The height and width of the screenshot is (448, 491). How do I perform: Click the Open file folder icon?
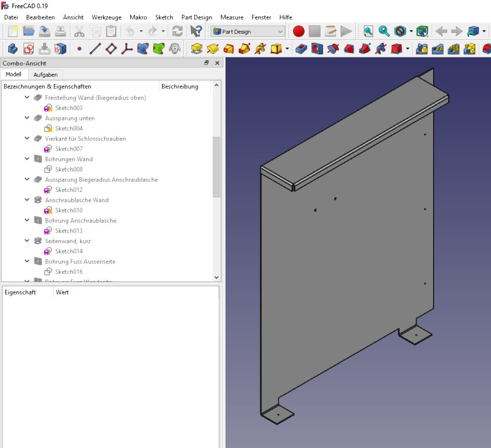coord(29,31)
